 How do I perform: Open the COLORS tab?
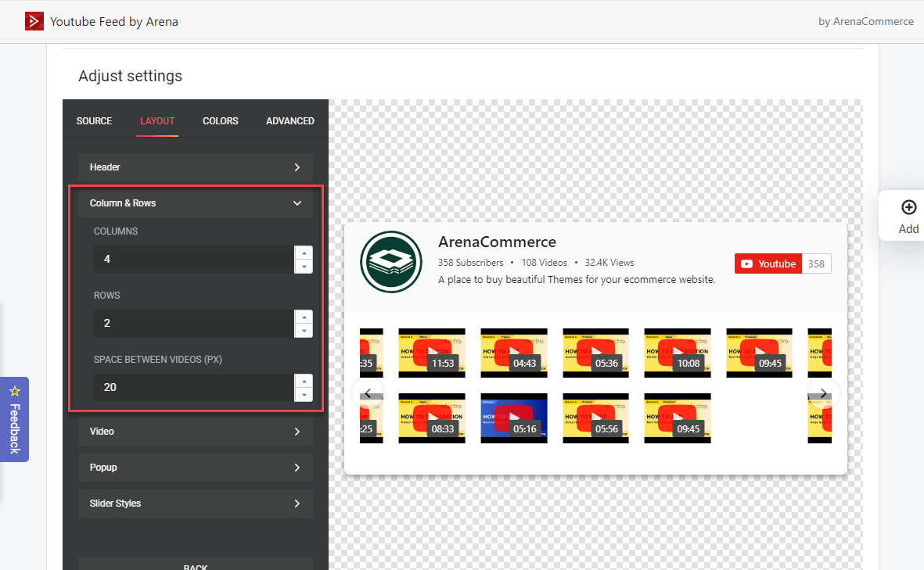point(221,120)
